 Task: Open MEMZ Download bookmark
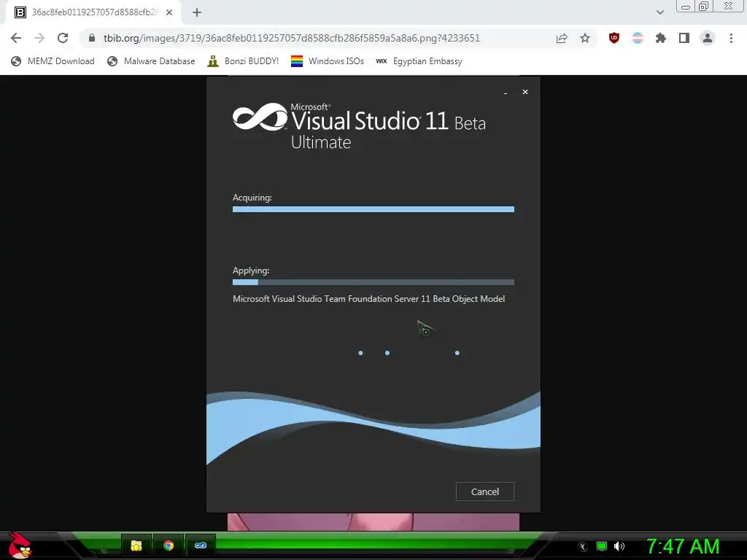(53, 61)
